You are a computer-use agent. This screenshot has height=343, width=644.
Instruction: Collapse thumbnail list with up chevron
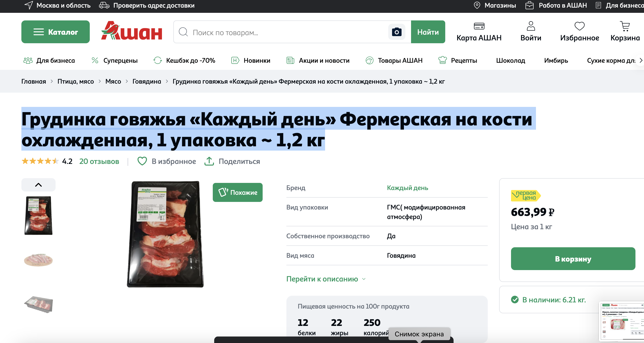(x=38, y=185)
